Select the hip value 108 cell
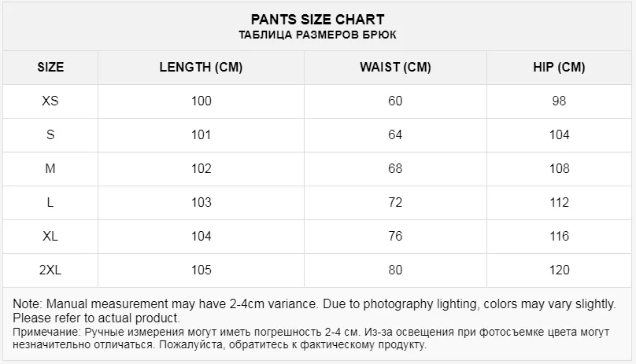This screenshot has height=364, width=636. (x=559, y=168)
